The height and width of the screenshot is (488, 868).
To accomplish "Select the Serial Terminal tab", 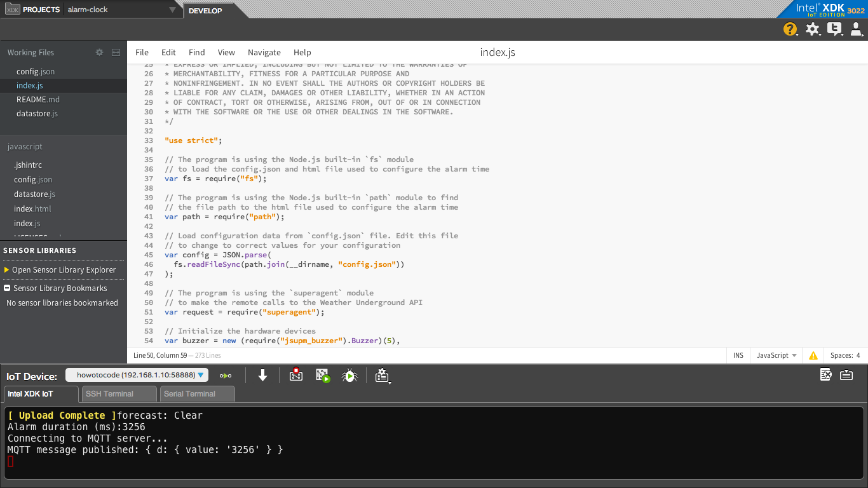I will click(x=197, y=394).
